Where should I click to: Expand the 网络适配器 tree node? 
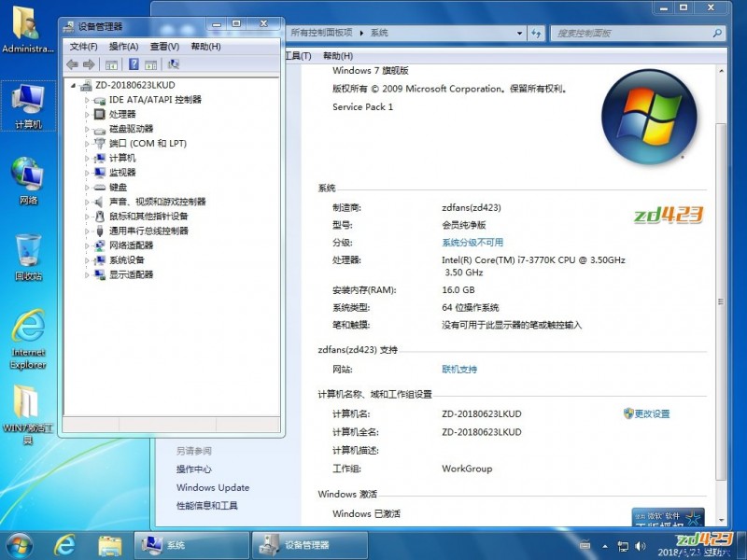87,245
